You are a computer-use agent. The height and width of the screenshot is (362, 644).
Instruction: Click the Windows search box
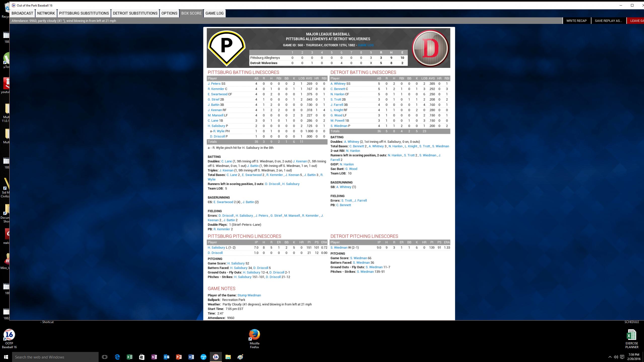click(x=55, y=357)
